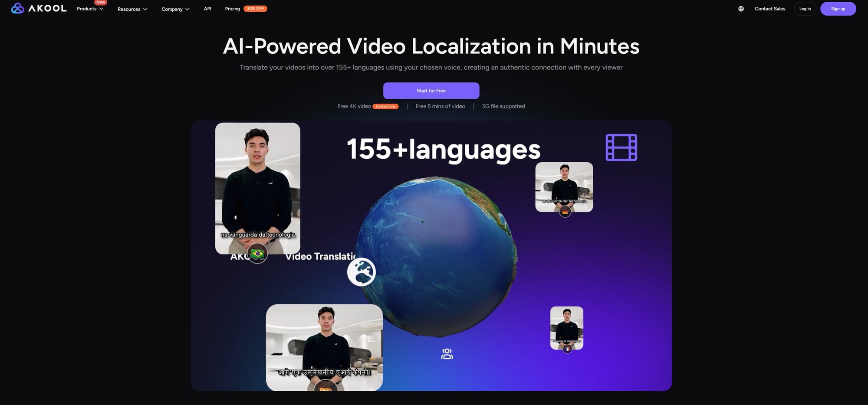Click the audience group icon below the earth

tap(447, 353)
